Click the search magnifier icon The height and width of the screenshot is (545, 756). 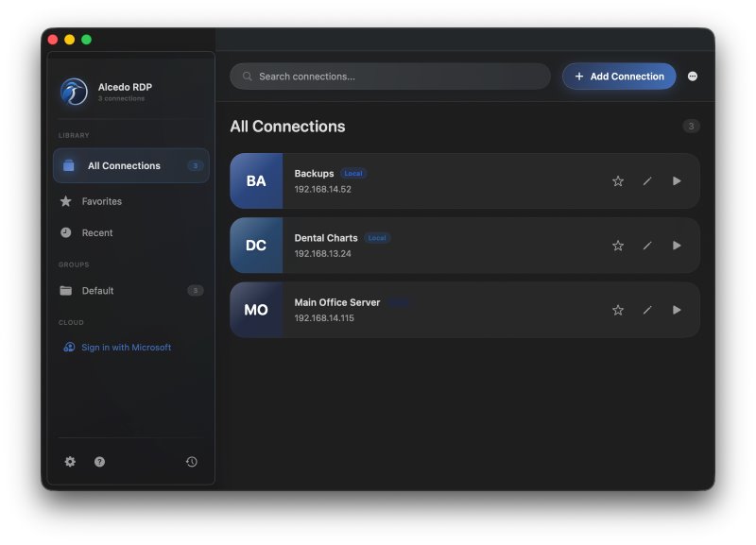click(x=248, y=77)
